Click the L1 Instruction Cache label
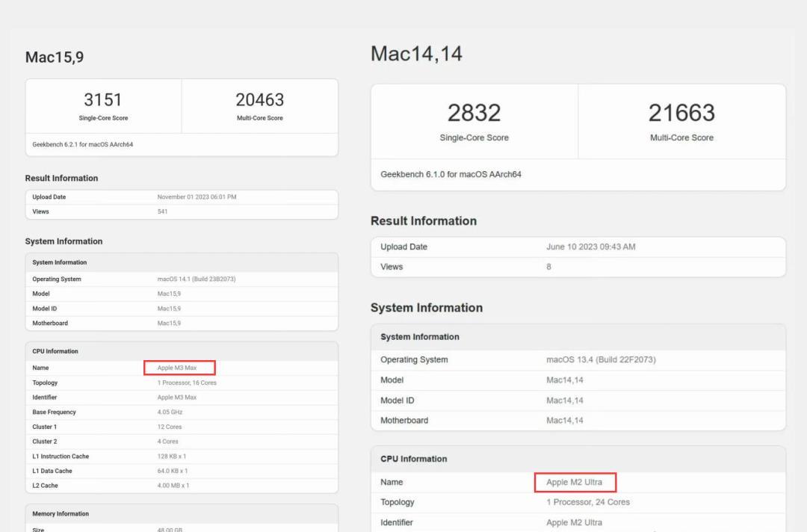The width and height of the screenshot is (807, 532). [x=61, y=457]
